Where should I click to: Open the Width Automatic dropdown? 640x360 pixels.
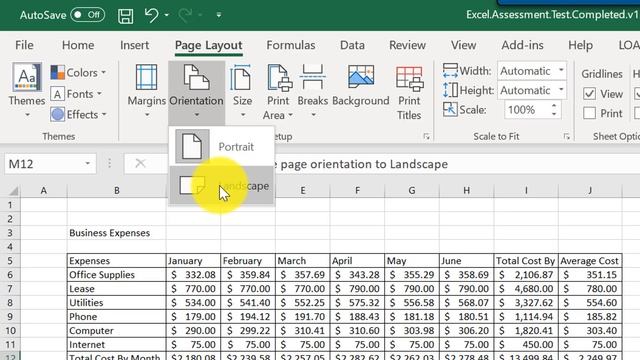[x=561, y=71]
